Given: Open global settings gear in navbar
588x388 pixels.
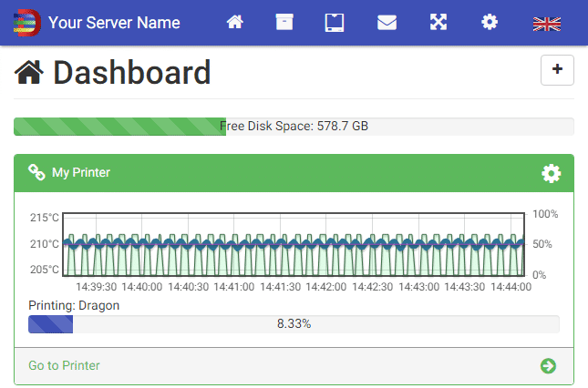Looking at the screenshot, I should tap(490, 22).
